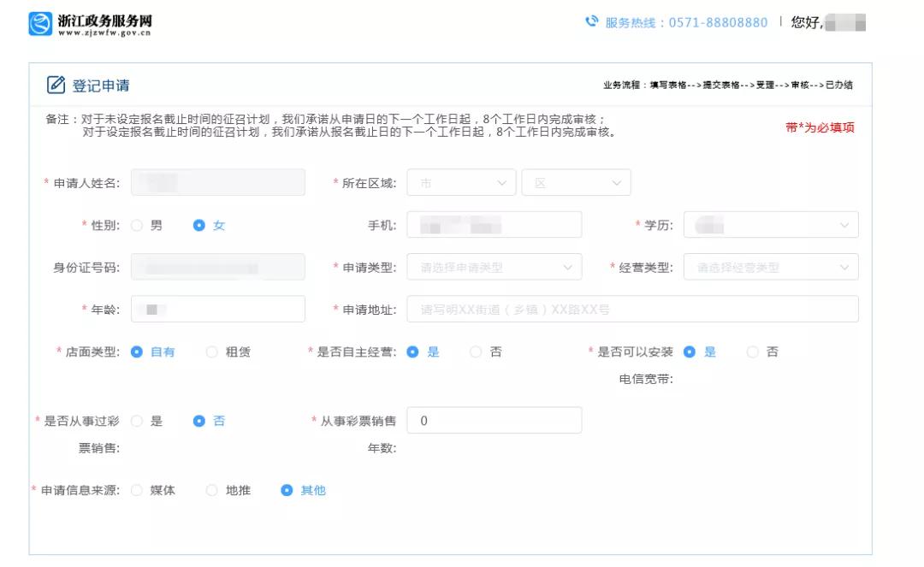
Task: Click the 手机 phone number field
Action: 495,224
